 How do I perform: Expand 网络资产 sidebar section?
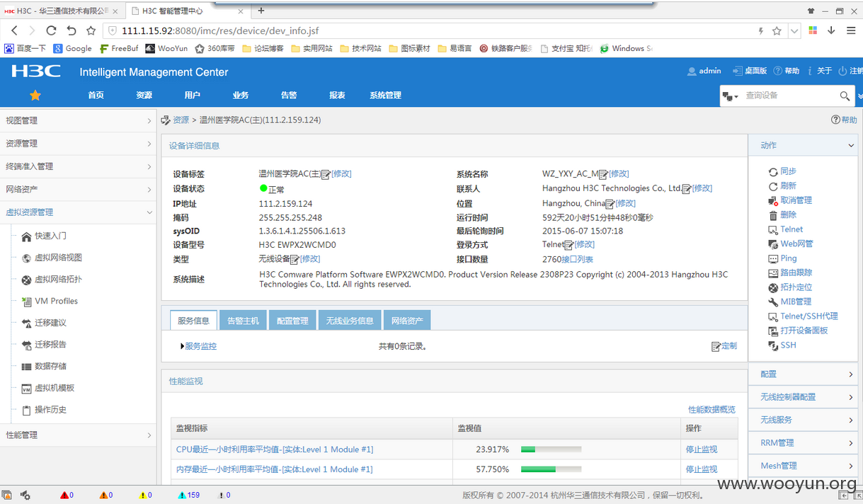point(78,190)
